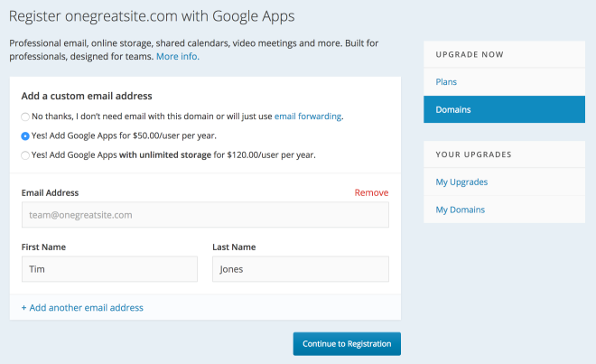
Task: Choose Google Apps for $50.00/user radio button
Action: click(25, 135)
